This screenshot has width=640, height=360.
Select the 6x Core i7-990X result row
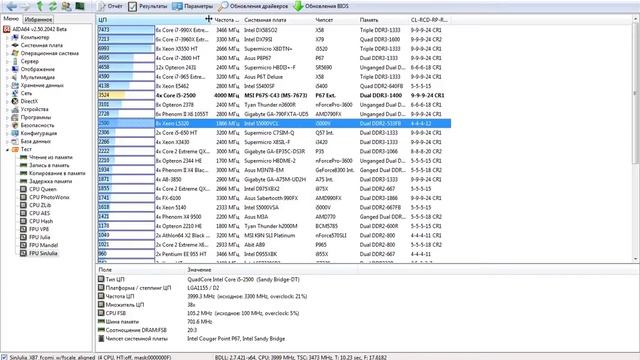coord(274,30)
